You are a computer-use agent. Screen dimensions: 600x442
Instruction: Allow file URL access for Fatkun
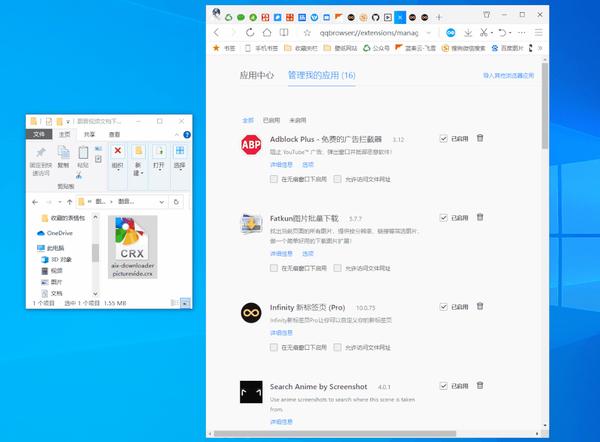tap(337, 268)
